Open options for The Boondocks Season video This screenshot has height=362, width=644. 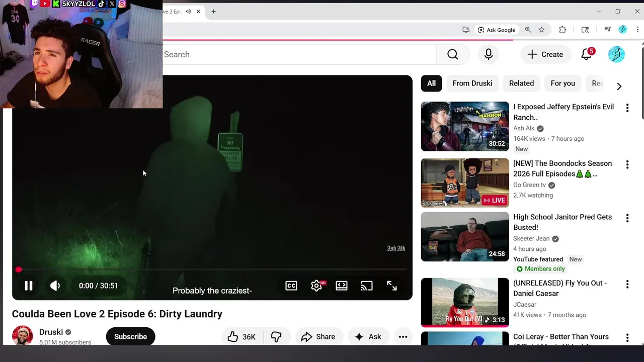(x=627, y=164)
